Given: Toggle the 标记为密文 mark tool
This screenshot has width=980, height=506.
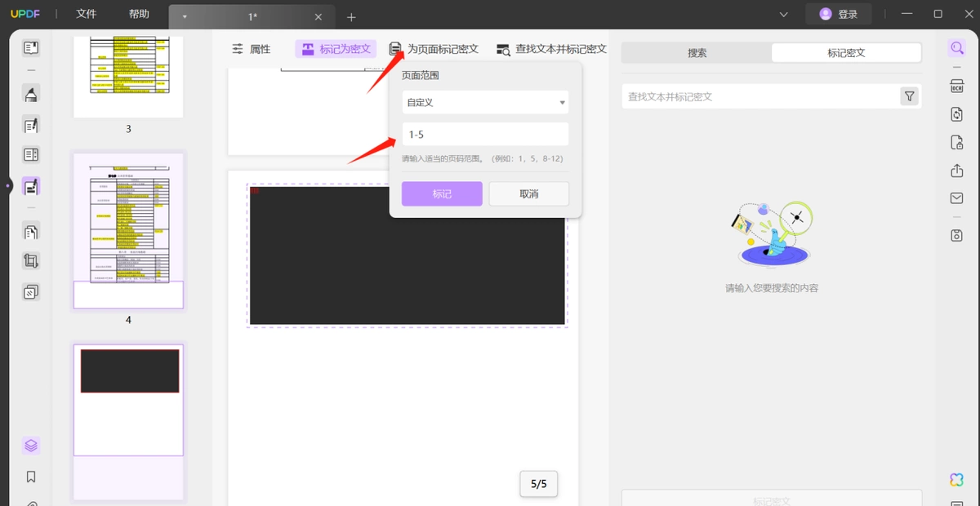Looking at the screenshot, I should click(336, 49).
